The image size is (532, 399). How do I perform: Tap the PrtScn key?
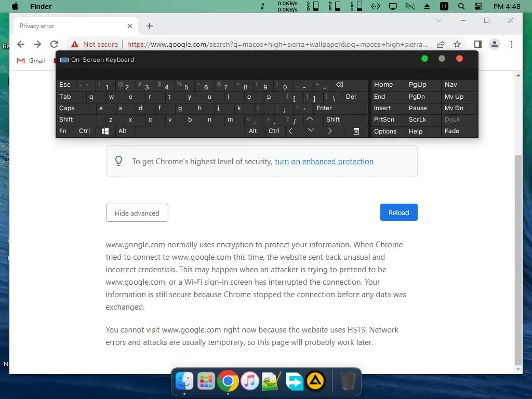click(x=388, y=119)
